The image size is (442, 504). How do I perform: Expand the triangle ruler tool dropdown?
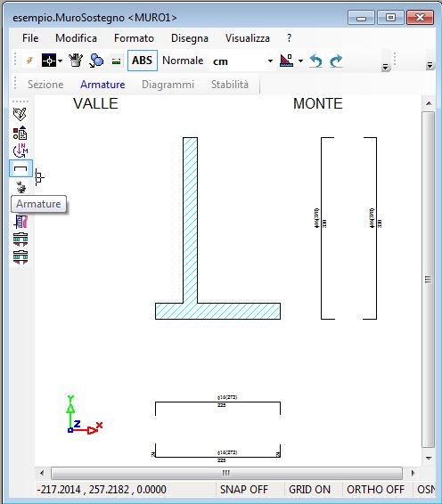point(300,61)
